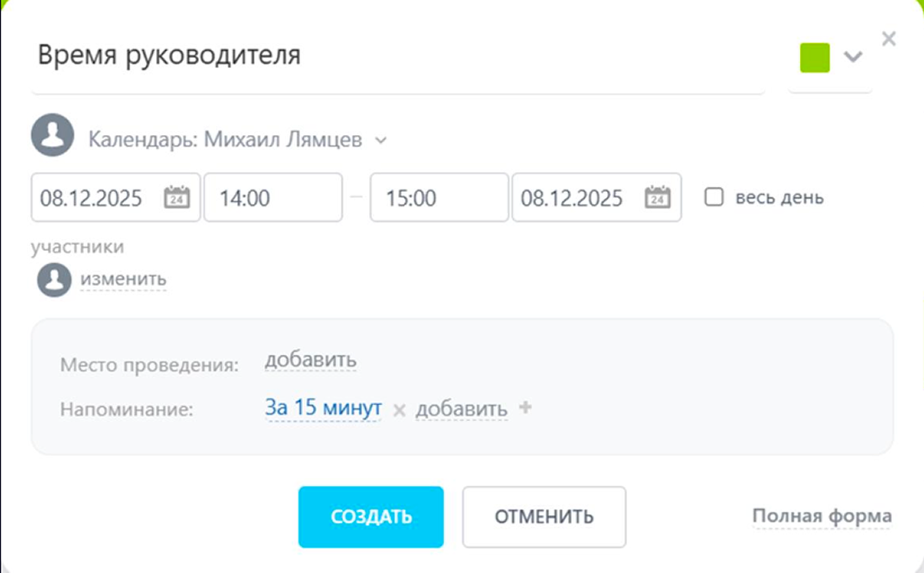Click the participant avatar icon
Image resolution: width=924 pixels, height=573 pixels.
[55, 280]
